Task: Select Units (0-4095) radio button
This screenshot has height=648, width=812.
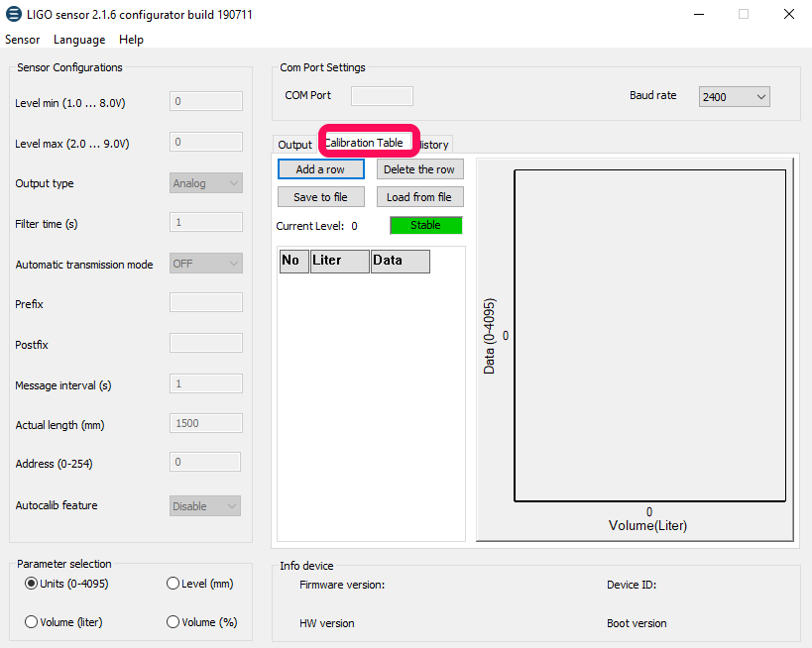Action: (31, 584)
